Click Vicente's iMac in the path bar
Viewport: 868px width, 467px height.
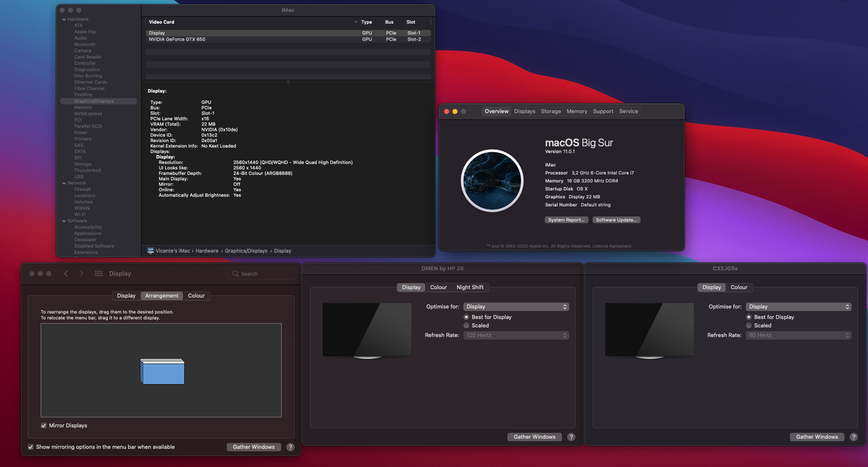pos(174,250)
